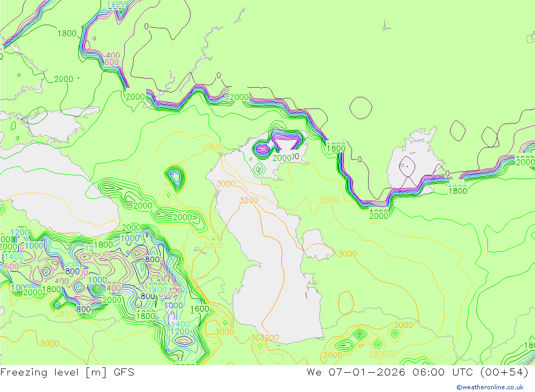Click the orange 2800 label east of the Caspian
The image size is (535, 392).
coord(329,200)
